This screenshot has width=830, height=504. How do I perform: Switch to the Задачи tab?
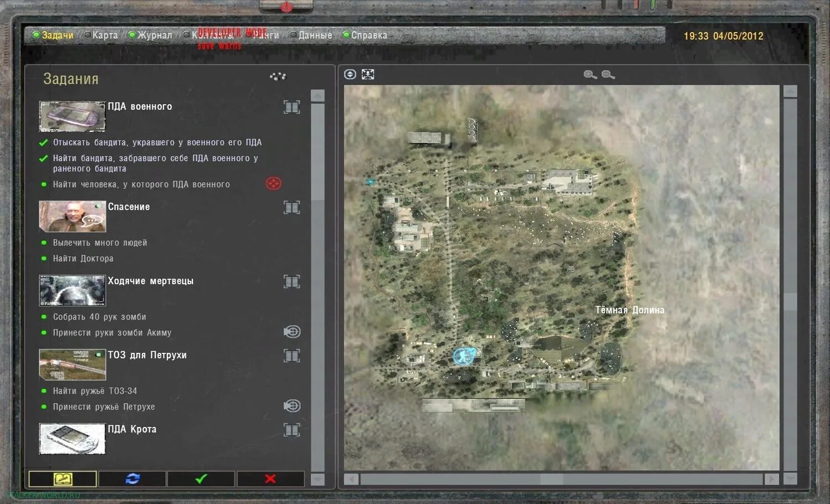tap(53, 35)
